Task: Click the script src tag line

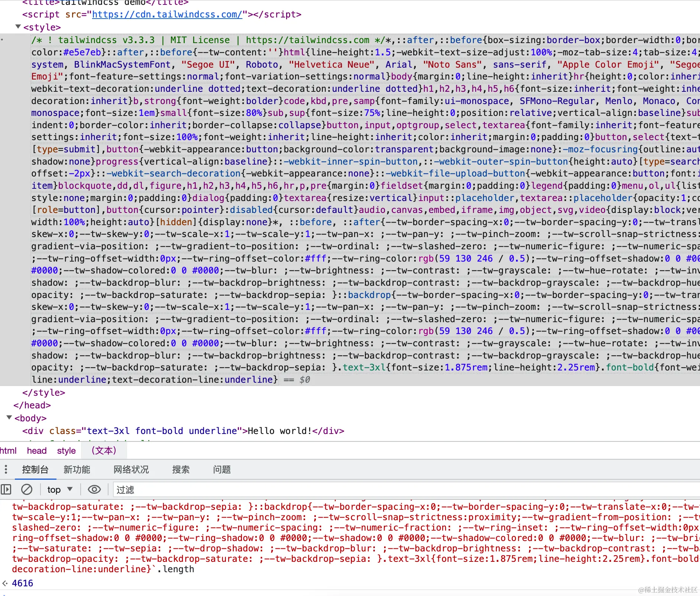Action: pos(162,14)
